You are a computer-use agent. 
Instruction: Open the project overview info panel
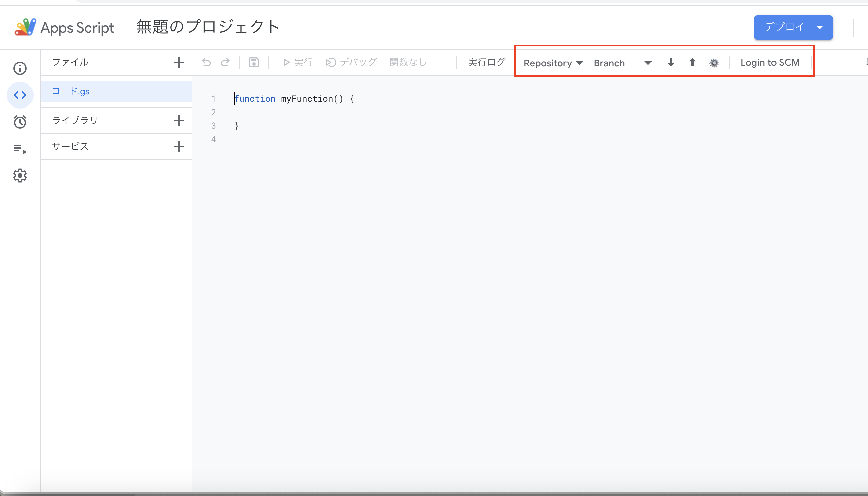point(20,68)
